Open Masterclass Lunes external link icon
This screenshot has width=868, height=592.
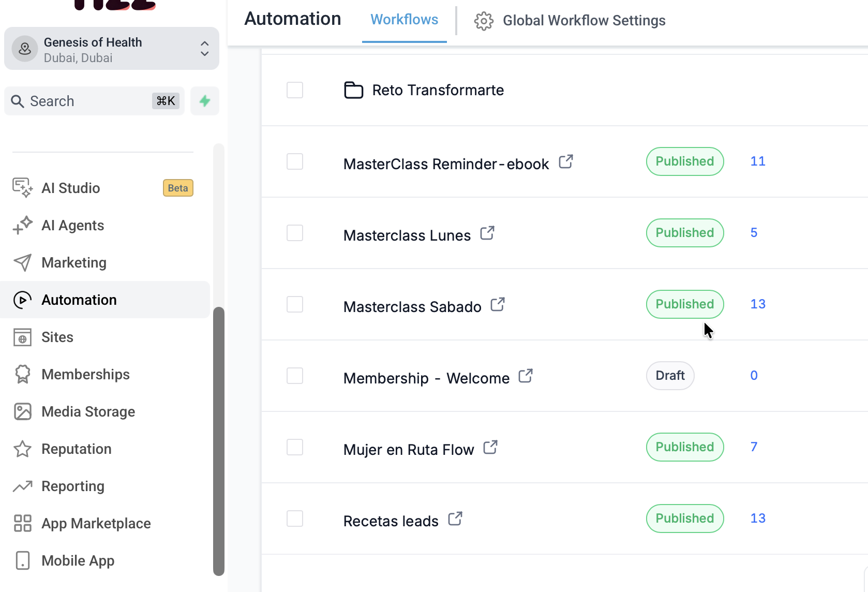(x=487, y=233)
